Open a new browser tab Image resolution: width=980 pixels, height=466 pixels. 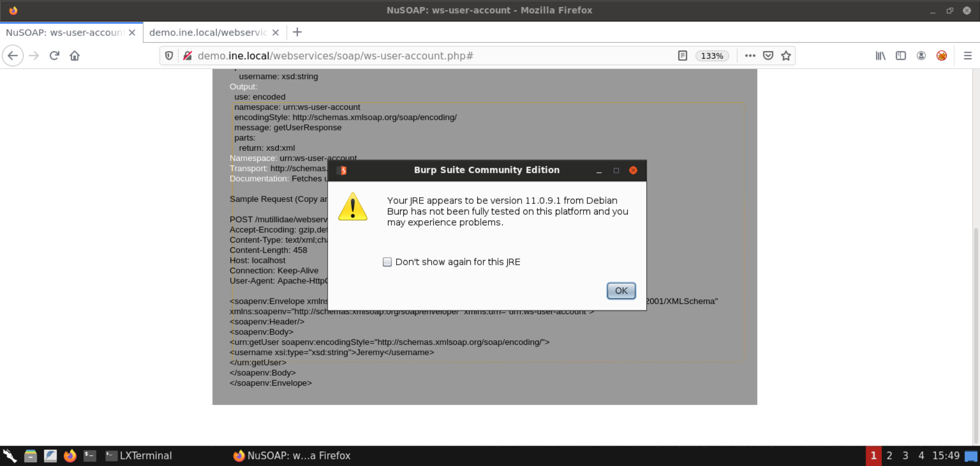click(x=298, y=33)
